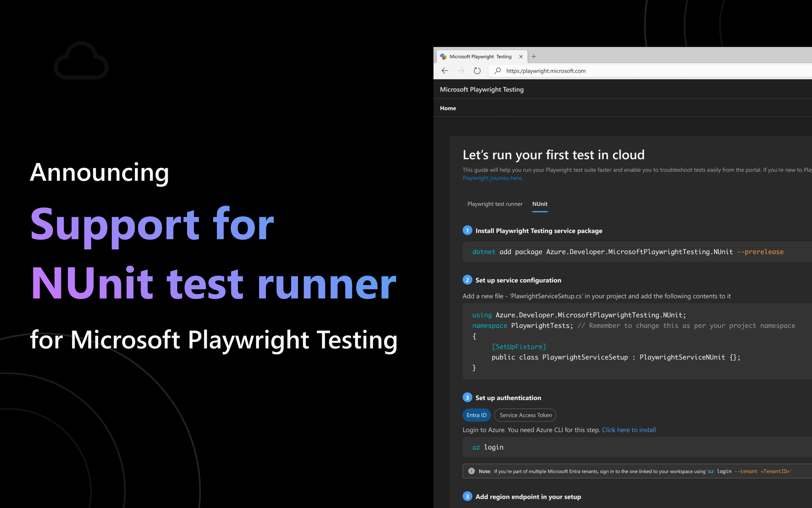Screen dimensions: 812x508
Task: Click the 'Set up authentication' heading
Action: tap(508, 398)
